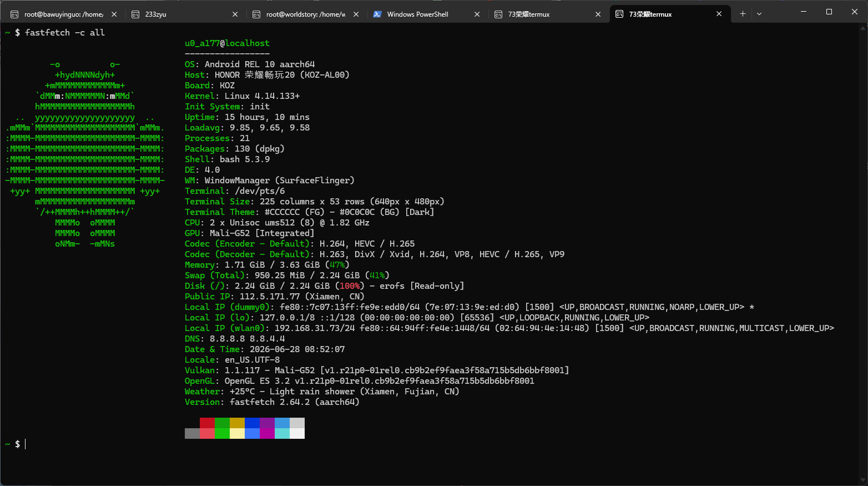This screenshot has width=868, height=486.
Task: Close the Windows Terminal window
Action: coord(855,12)
